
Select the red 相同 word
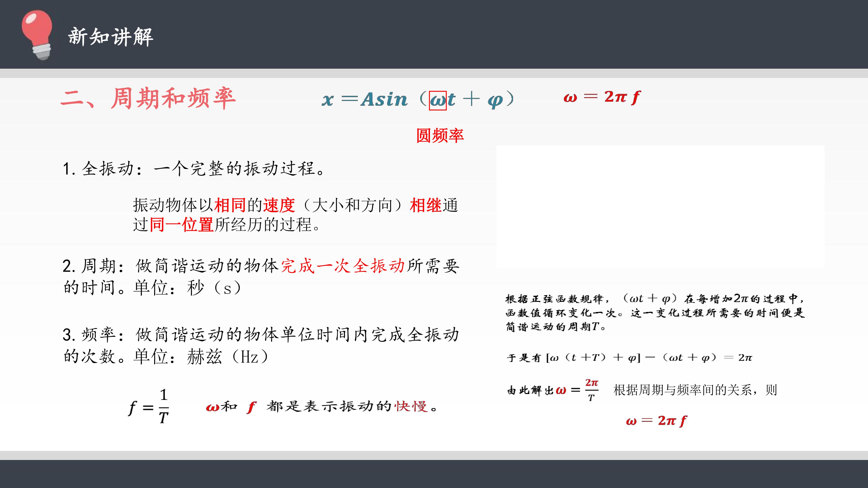pos(230,205)
